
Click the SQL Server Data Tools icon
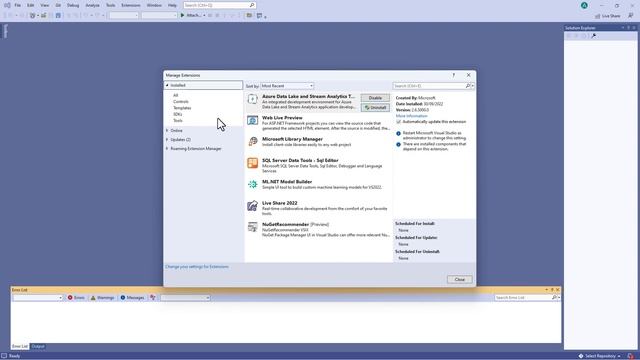coord(253,163)
